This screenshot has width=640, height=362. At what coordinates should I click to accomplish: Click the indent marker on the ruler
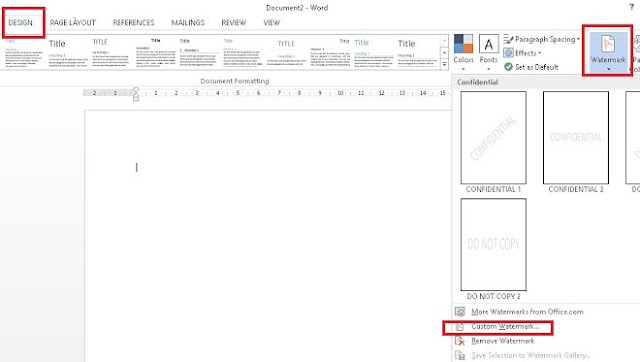click(x=136, y=94)
